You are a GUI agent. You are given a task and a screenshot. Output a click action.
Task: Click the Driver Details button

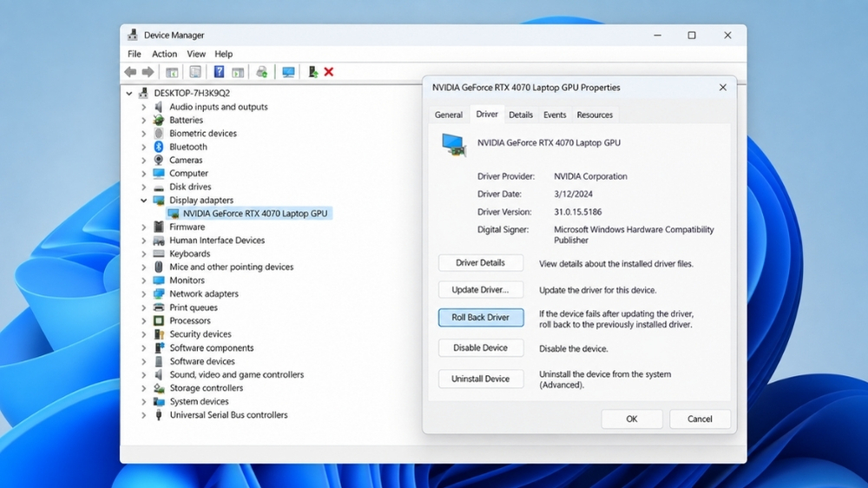[x=481, y=262]
